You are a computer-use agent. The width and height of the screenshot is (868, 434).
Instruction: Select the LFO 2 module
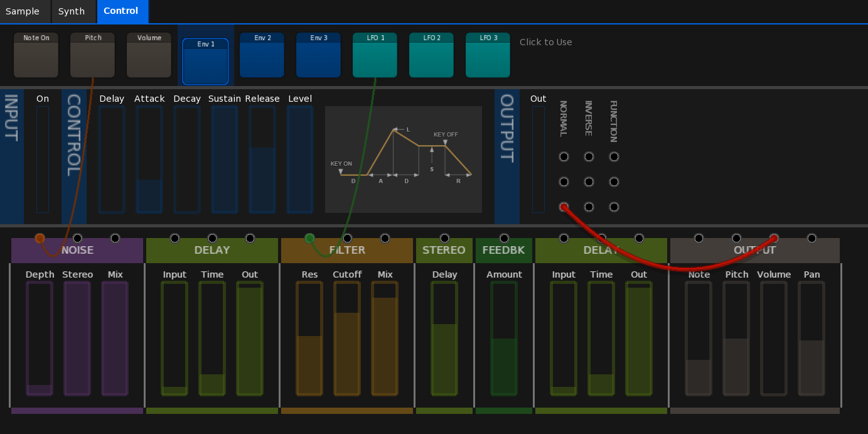(x=431, y=55)
